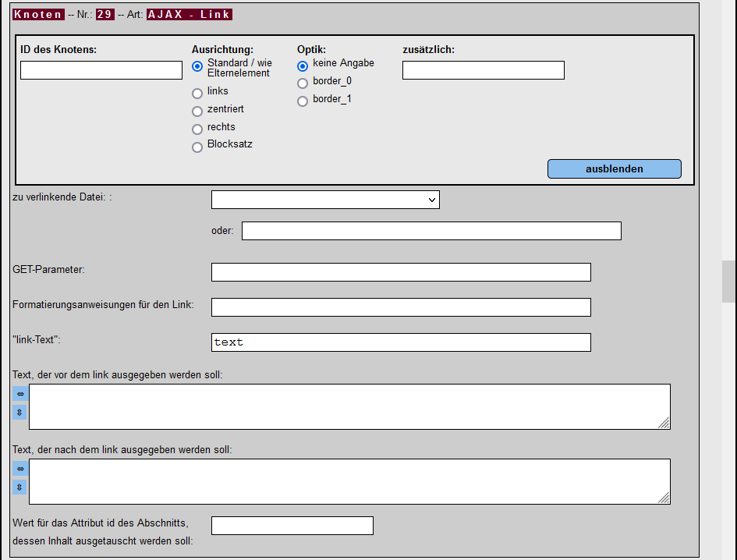Choose 'zentriert' alignment option
The image size is (737, 560).
click(x=197, y=111)
